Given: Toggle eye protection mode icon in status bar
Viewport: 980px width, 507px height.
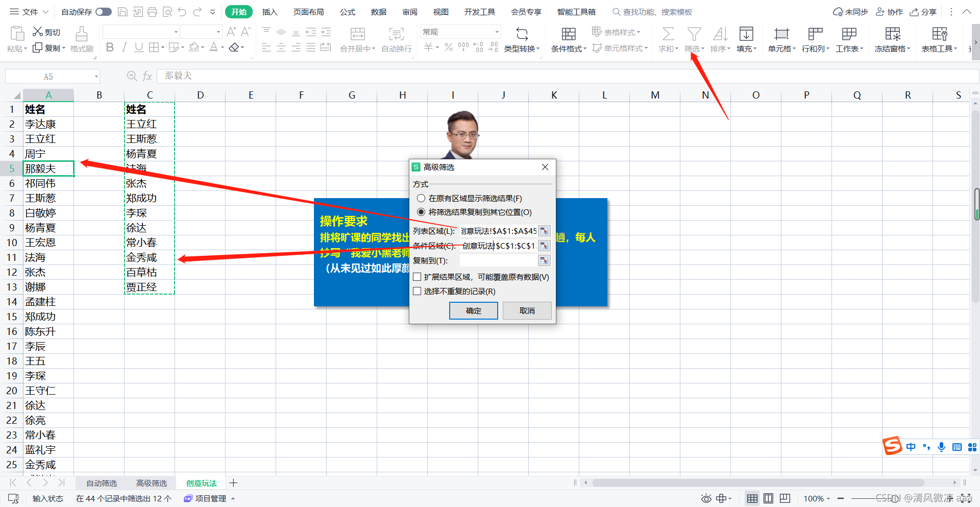Looking at the screenshot, I should [706, 498].
